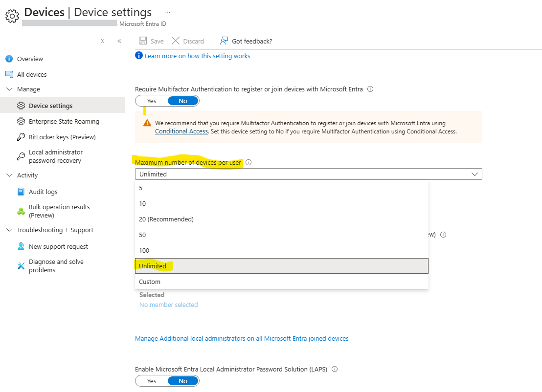Open Learn more on how this setting works
The image size is (542, 392).
197,56
